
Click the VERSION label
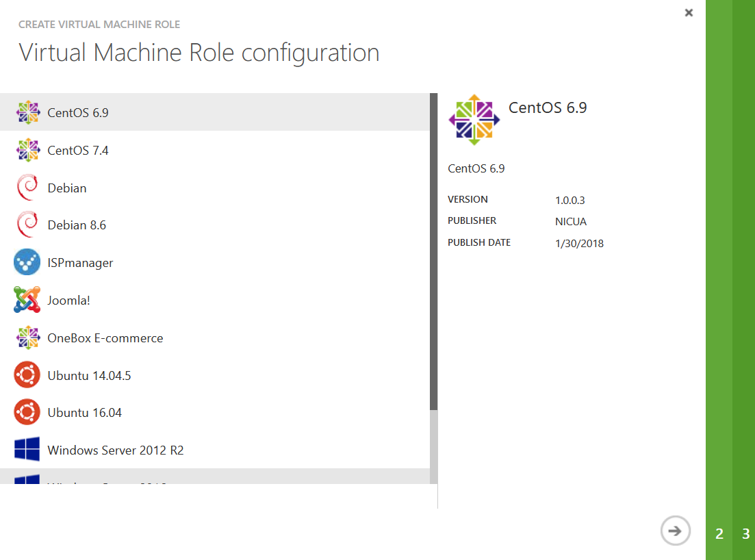tap(468, 199)
